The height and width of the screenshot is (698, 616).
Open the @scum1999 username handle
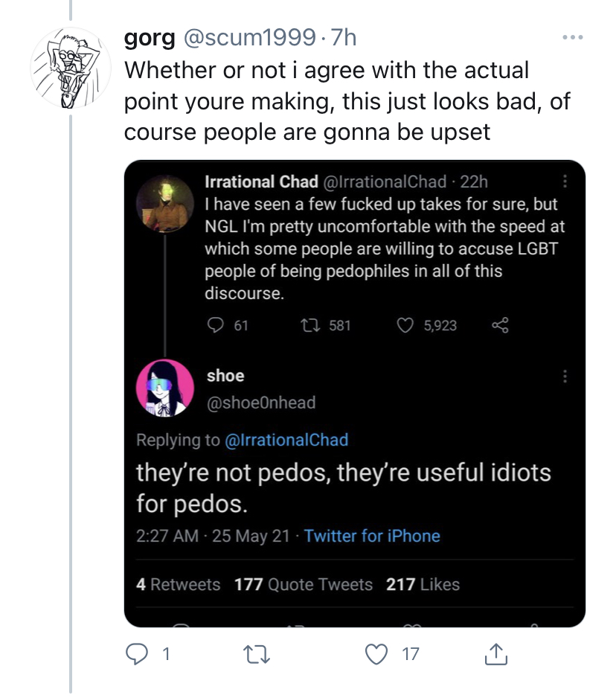(x=250, y=37)
